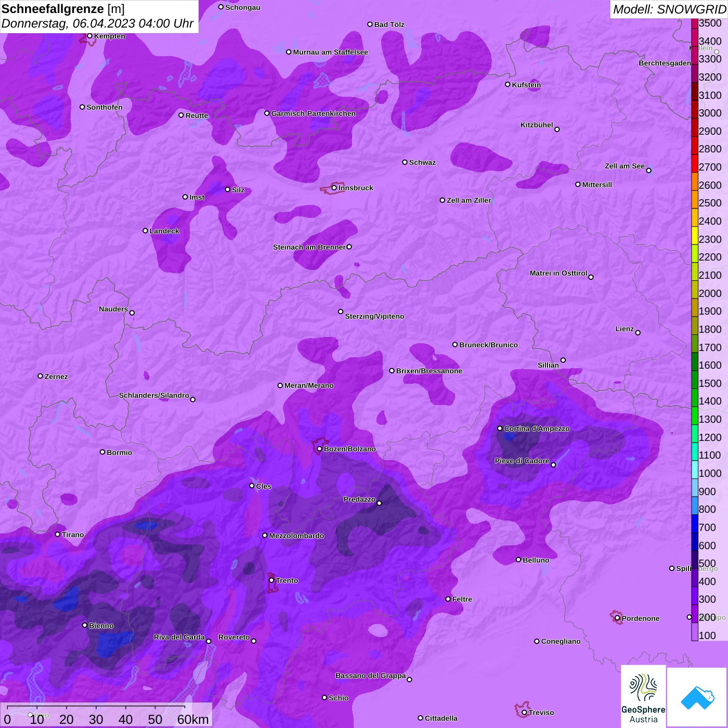Click the Bassano del Grappa label
Viewport: 728px width, 728px height.
point(370,675)
